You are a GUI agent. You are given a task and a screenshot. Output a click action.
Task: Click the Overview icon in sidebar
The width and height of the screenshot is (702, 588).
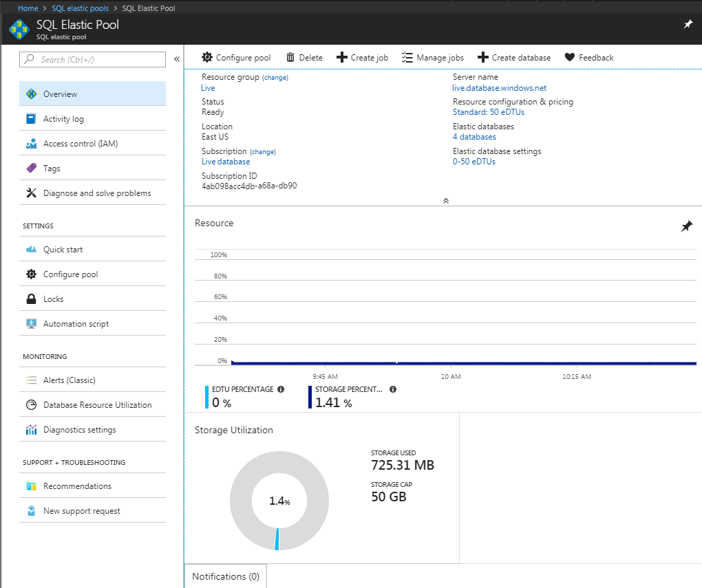tap(32, 94)
